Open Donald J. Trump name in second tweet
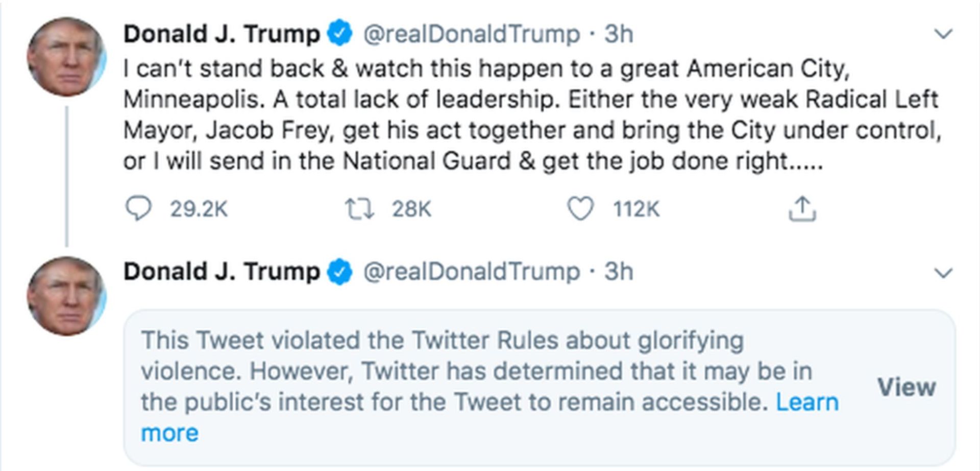 click(222, 272)
